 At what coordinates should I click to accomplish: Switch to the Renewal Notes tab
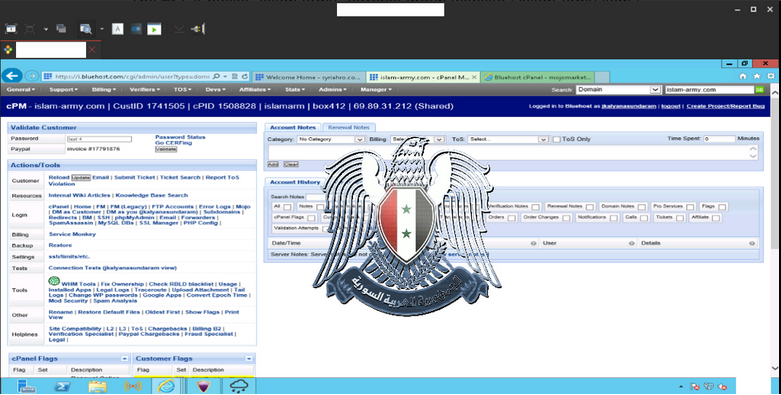[349, 128]
